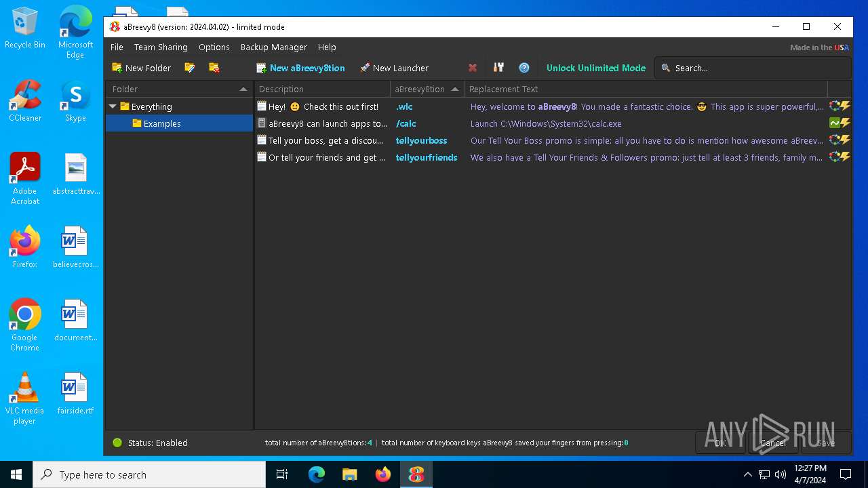Click notepad icon of 'Tell your boss' row
Viewport: 868px width, 488px height.
click(262, 140)
